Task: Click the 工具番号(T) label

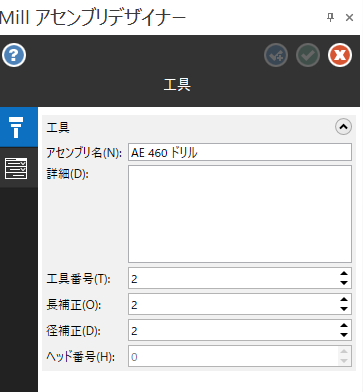Action: [x=78, y=279]
